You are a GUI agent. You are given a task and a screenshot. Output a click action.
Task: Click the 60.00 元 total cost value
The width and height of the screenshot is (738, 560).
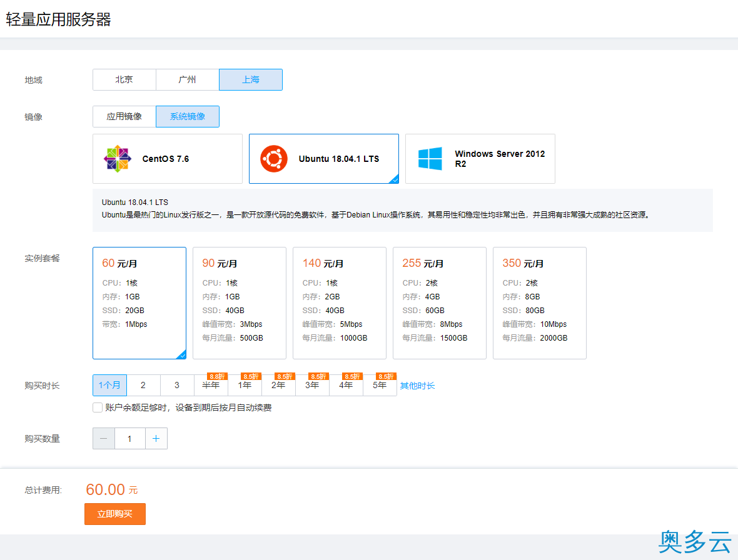[x=112, y=489]
